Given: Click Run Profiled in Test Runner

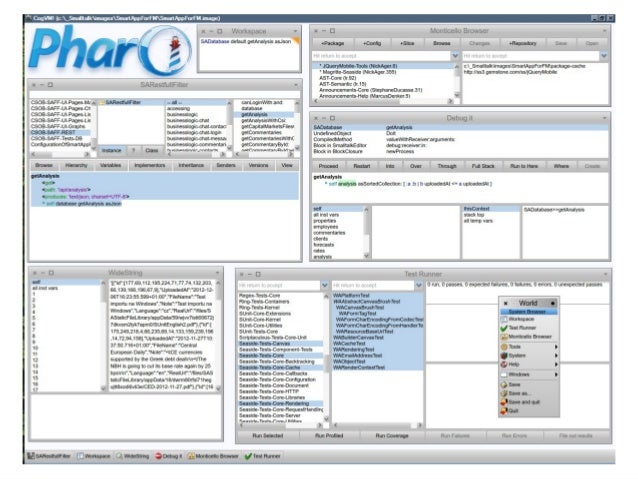Looking at the screenshot, I should [x=329, y=435].
